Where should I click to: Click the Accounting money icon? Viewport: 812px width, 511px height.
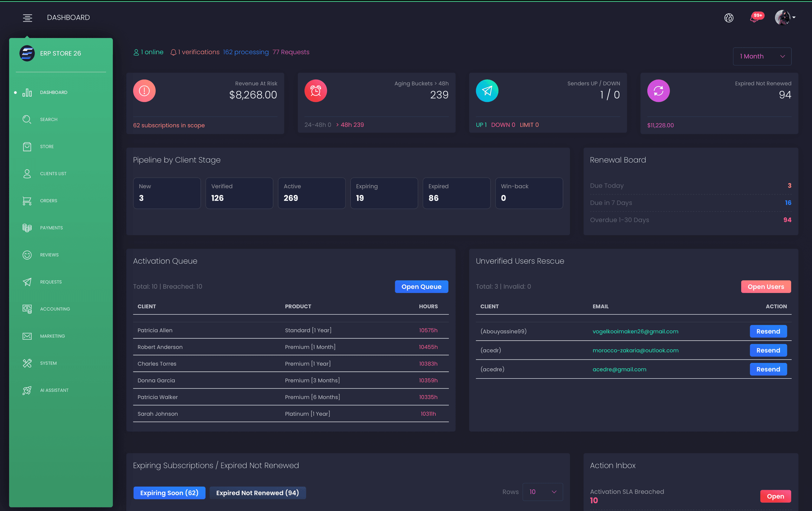point(27,309)
